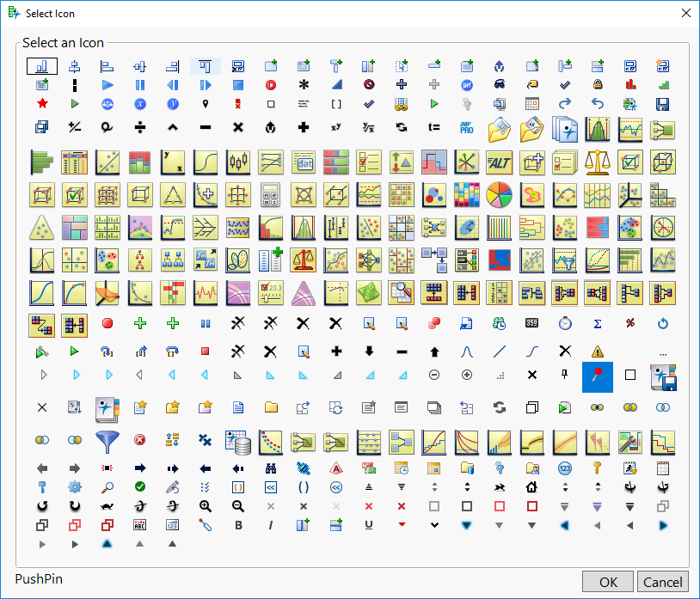Choose the red circle with white X icon
This screenshot has height=599, width=700.
point(139,440)
